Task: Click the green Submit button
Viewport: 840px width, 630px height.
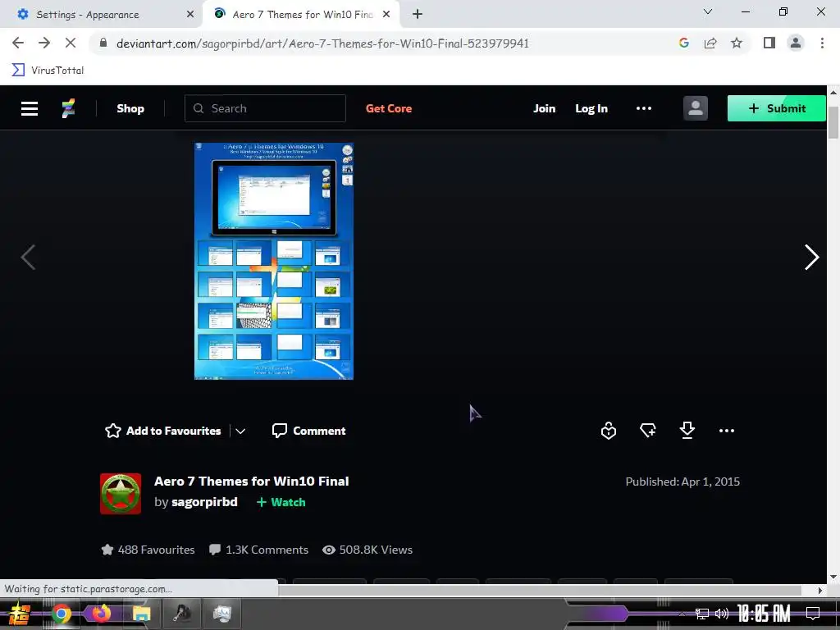Action: tap(776, 108)
